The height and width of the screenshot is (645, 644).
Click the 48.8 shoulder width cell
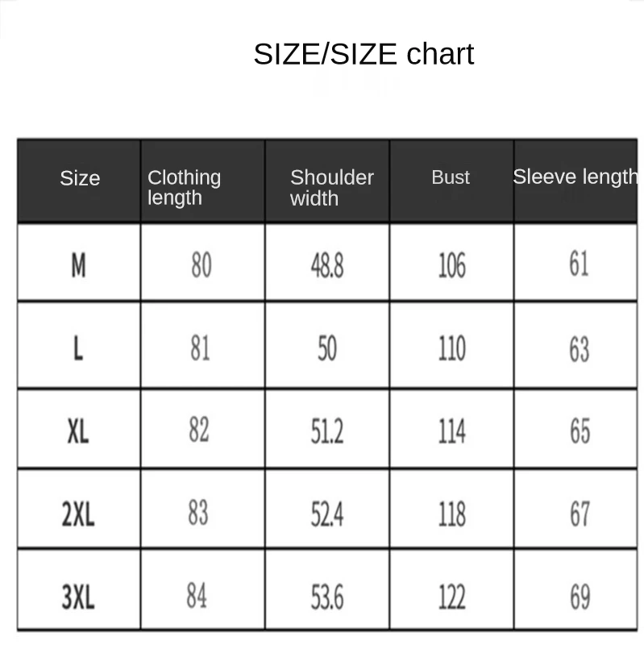click(327, 264)
